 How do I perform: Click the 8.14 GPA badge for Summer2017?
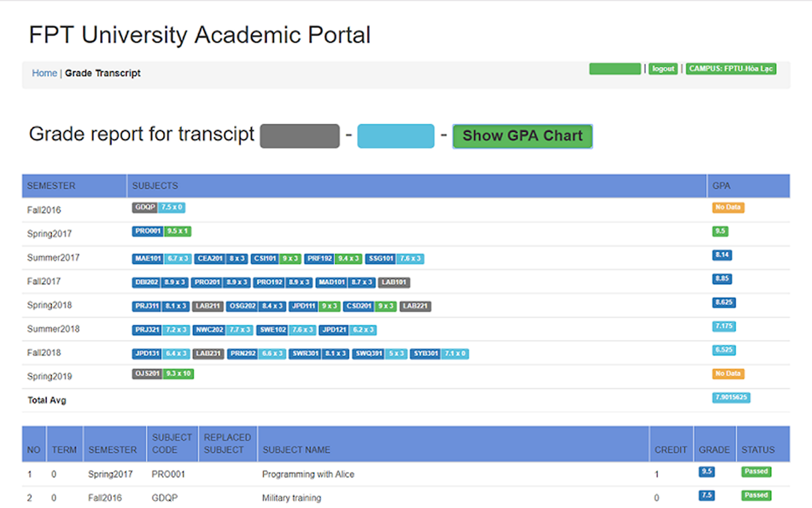[x=722, y=255]
